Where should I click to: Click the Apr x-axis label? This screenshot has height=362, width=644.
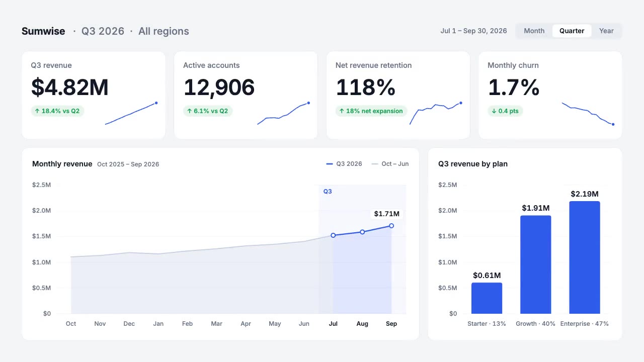point(246,324)
